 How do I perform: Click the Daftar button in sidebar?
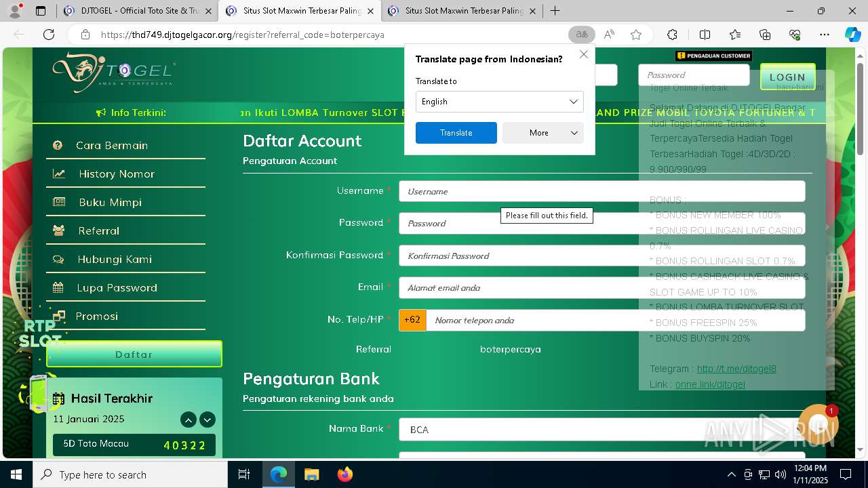(x=134, y=354)
